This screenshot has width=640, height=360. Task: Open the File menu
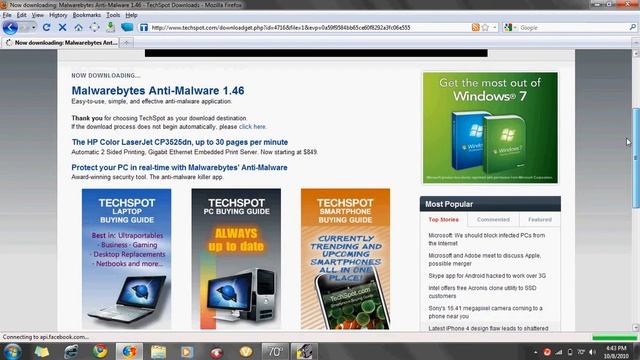[x=7, y=15]
